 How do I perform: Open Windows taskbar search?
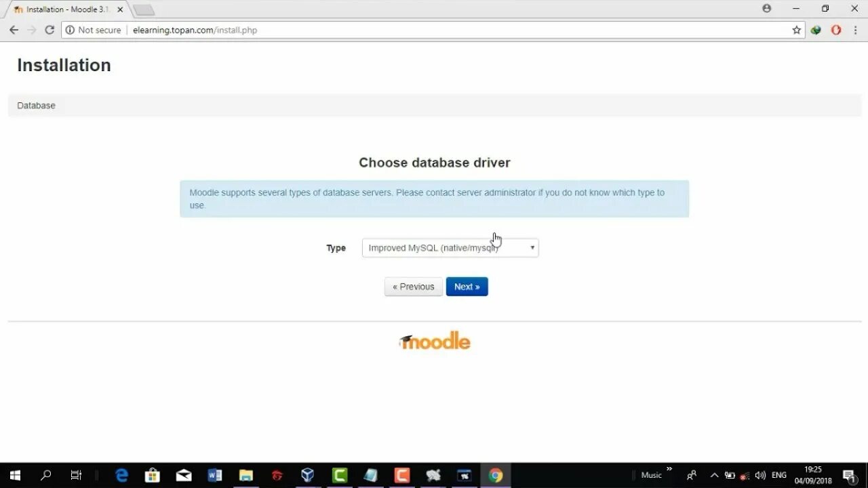point(45,475)
